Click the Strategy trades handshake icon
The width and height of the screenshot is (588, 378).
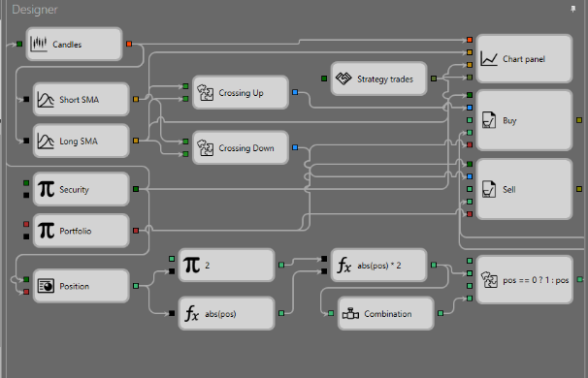point(343,79)
